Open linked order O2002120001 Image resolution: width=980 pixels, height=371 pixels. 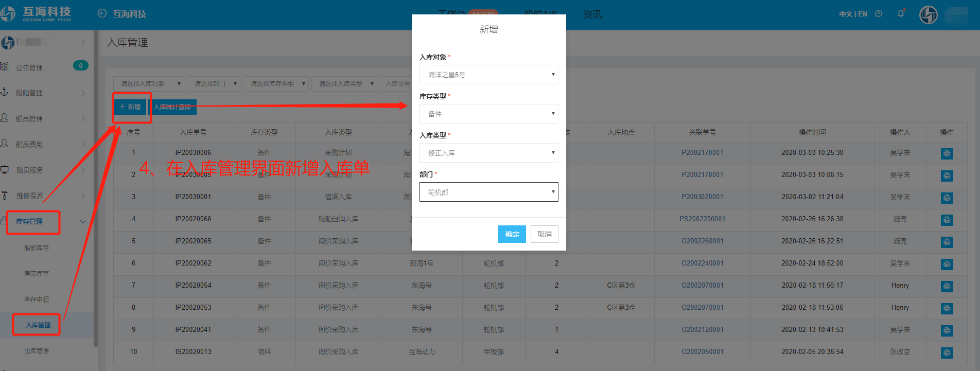point(703,329)
